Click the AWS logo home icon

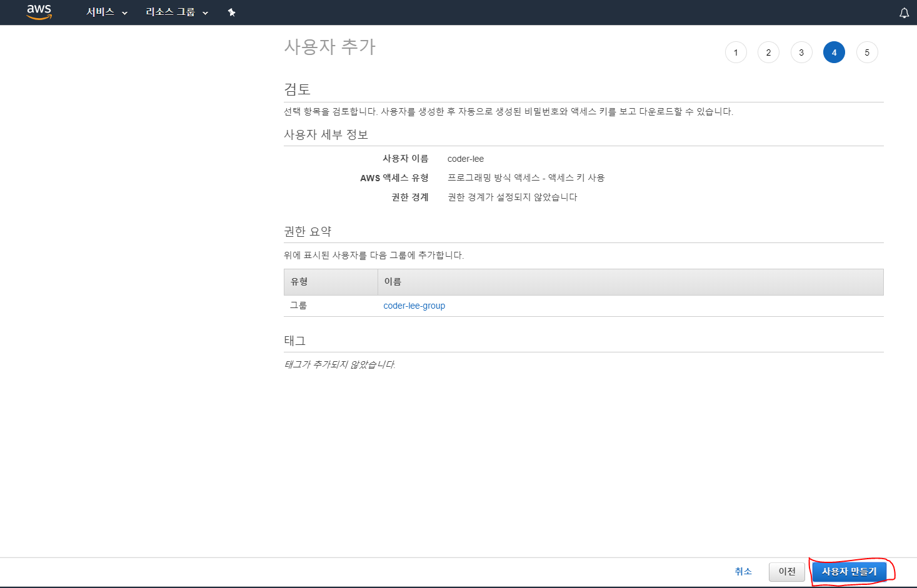(39, 12)
